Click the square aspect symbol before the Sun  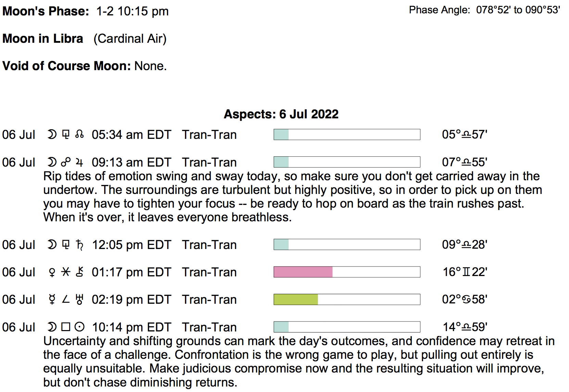[x=65, y=327]
